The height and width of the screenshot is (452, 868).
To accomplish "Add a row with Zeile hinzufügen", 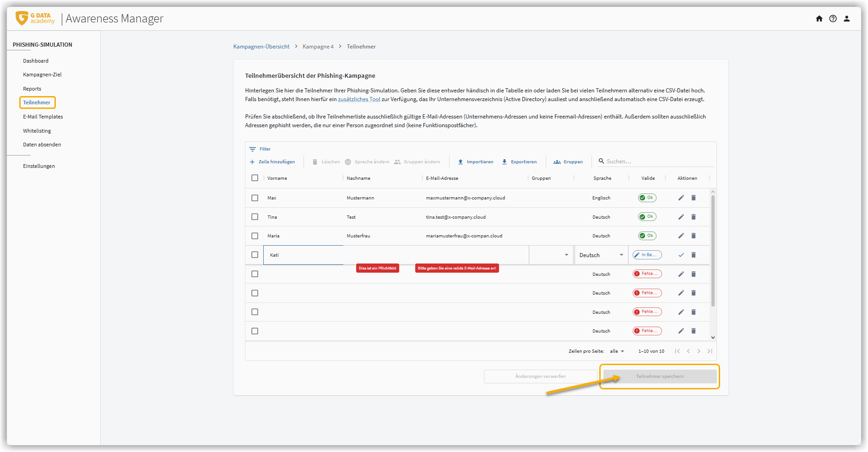I will [x=272, y=162].
